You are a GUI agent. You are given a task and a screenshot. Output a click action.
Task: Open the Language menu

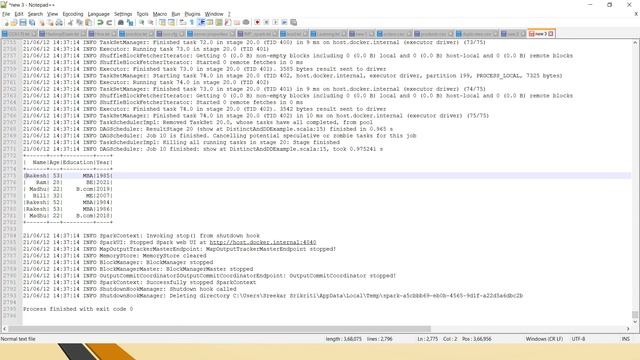(99, 14)
